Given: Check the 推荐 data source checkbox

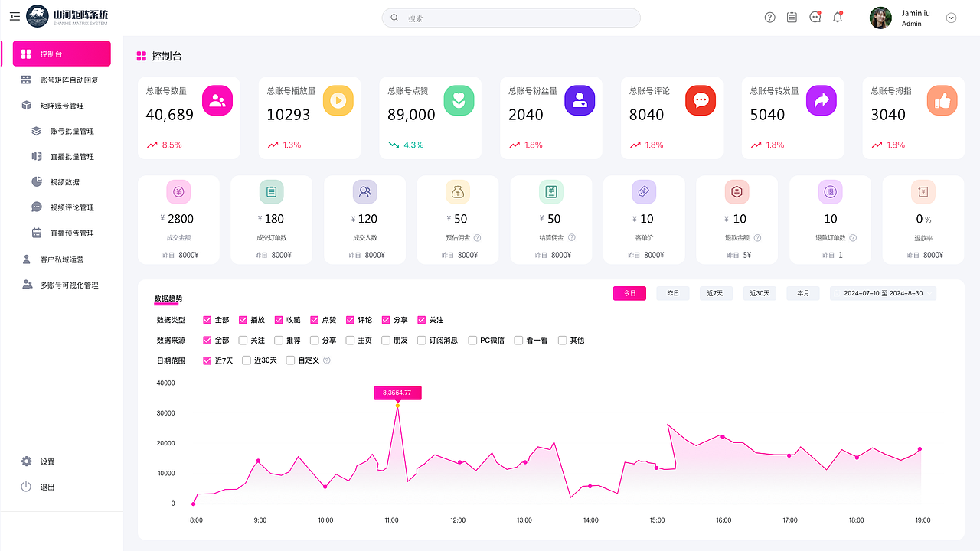Looking at the screenshot, I should (x=279, y=341).
